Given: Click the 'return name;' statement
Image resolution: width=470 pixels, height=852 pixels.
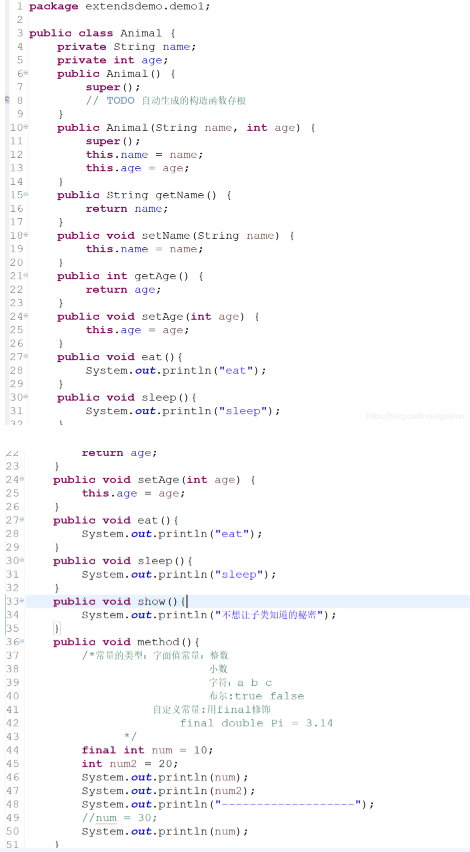Looking at the screenshot, I should click(127, 209).
